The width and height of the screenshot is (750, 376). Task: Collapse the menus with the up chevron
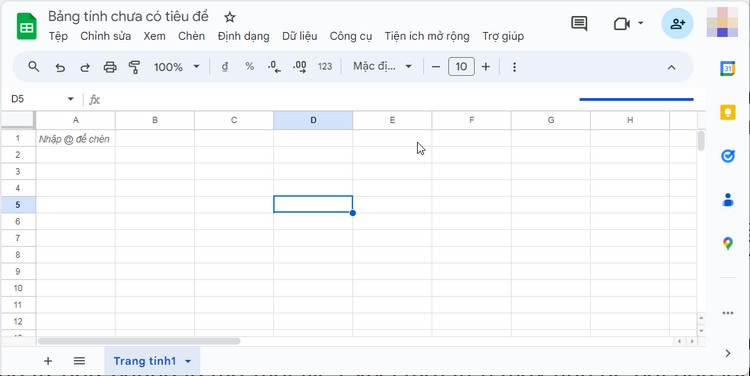click(x=672, y=67)
